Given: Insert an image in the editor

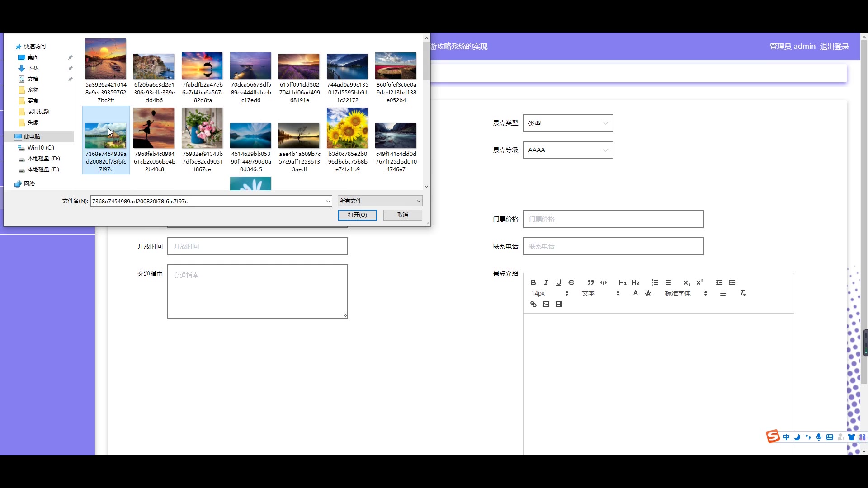Looking at the screenshot, I should tap(546, 304).
